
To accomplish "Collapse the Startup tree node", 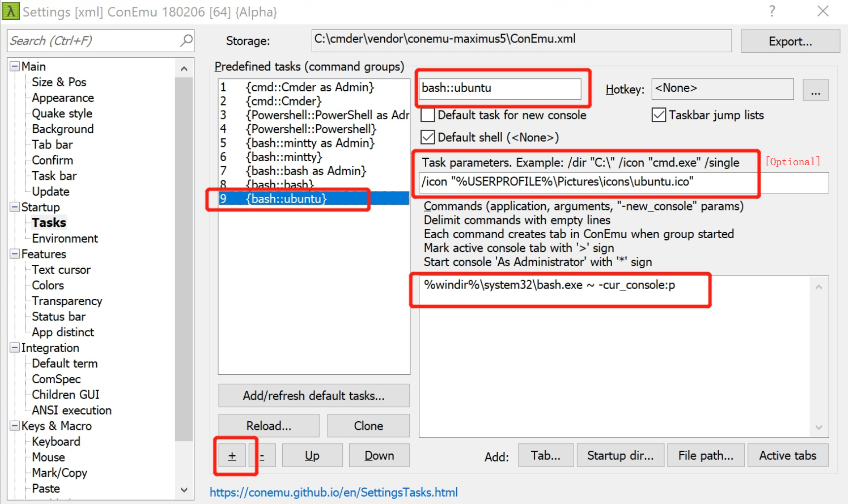I will pyautogui.click(x=15, y=207).
